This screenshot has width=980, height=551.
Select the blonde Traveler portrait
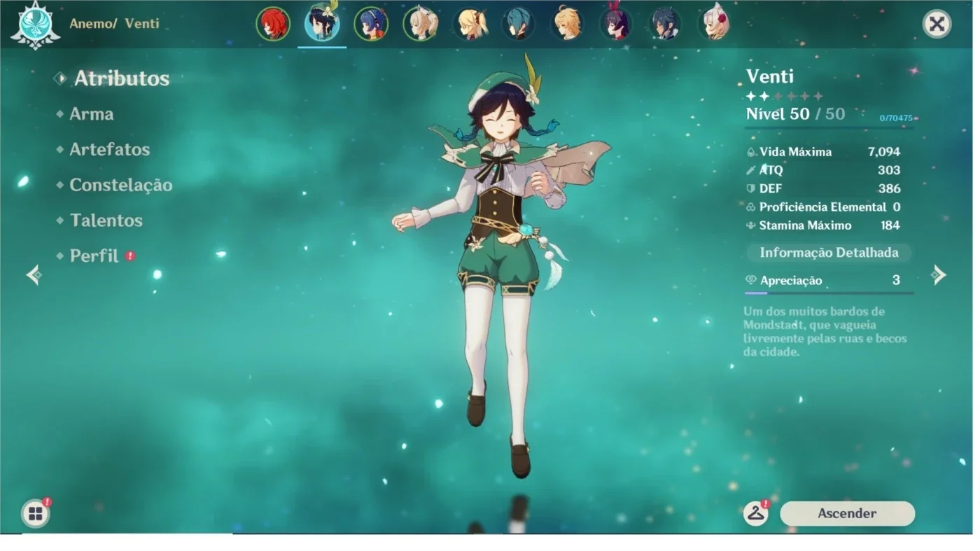tap(568, 25)
